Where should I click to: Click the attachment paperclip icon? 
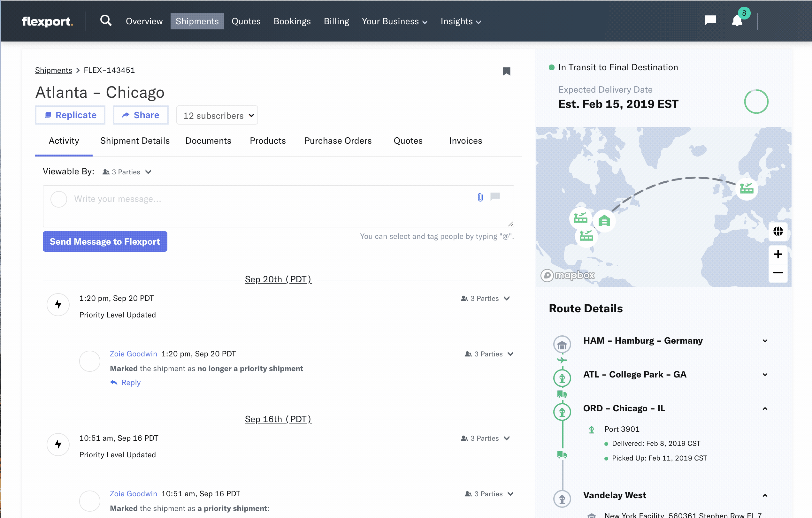pos(480,197)
